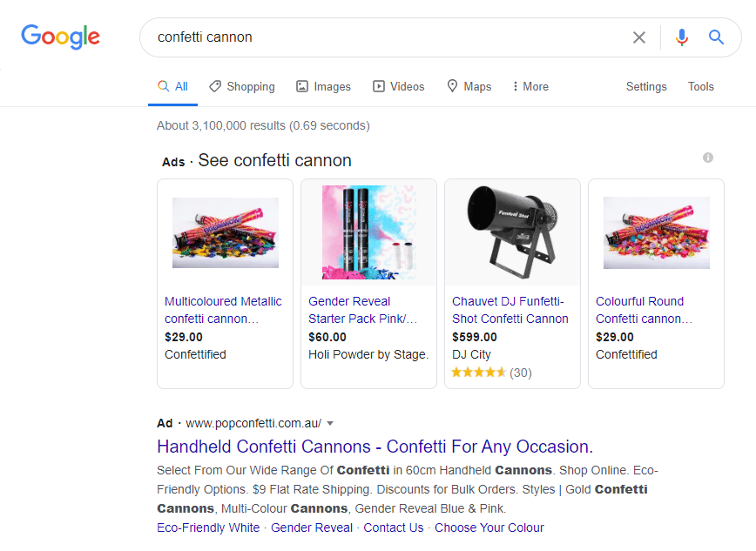Screen dimensions: 756x551
Task: Click the Google logo
Action: coord(60,37)
